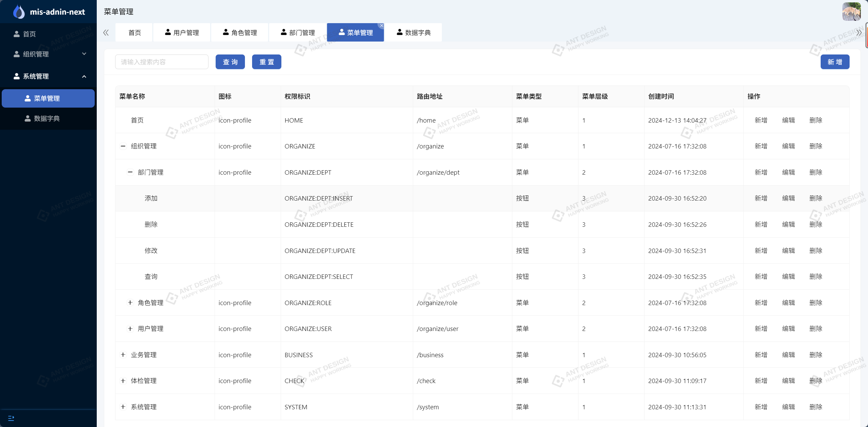Click the sidebar collapse icon at bottom
Image resolution: width=868 pixels, height=427 pixels.
pyautogui.click(x=11, y=418)
